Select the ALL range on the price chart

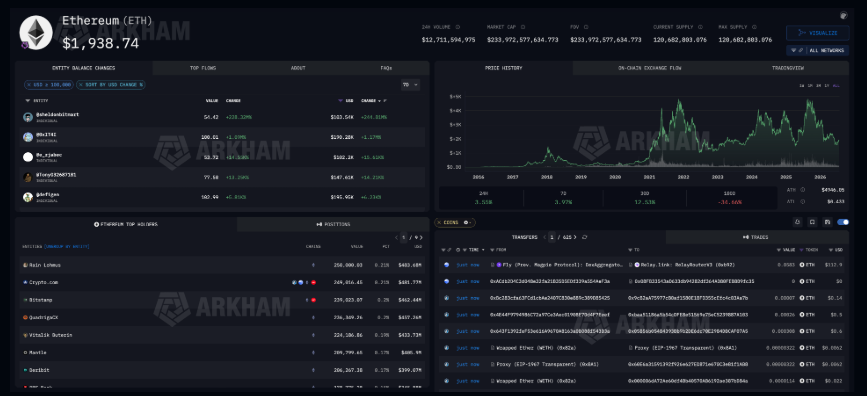[836, 86]
